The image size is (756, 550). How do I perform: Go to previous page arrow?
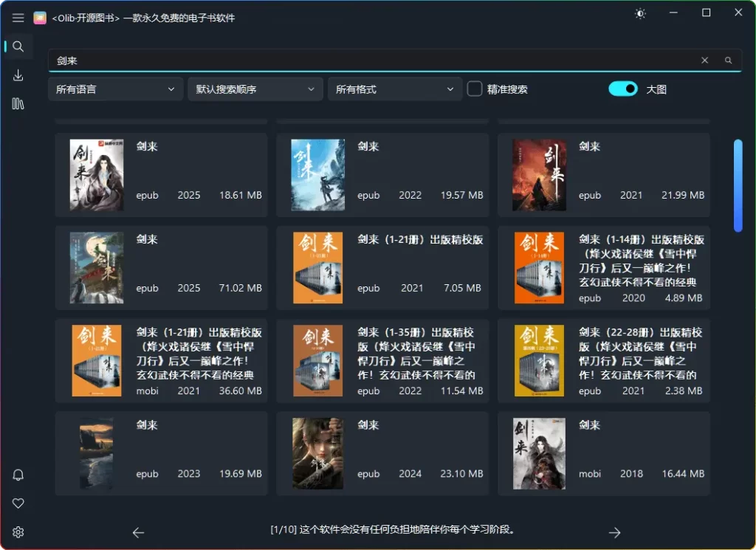[138, 532]
